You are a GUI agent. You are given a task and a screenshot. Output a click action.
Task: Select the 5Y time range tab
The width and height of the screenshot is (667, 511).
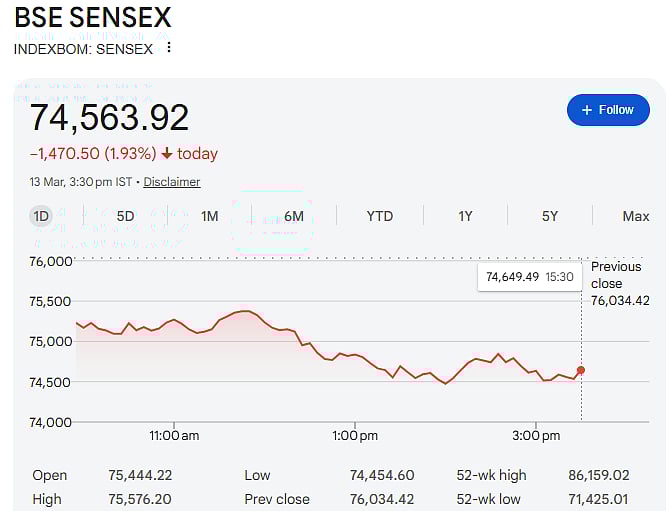coord(550,216)
